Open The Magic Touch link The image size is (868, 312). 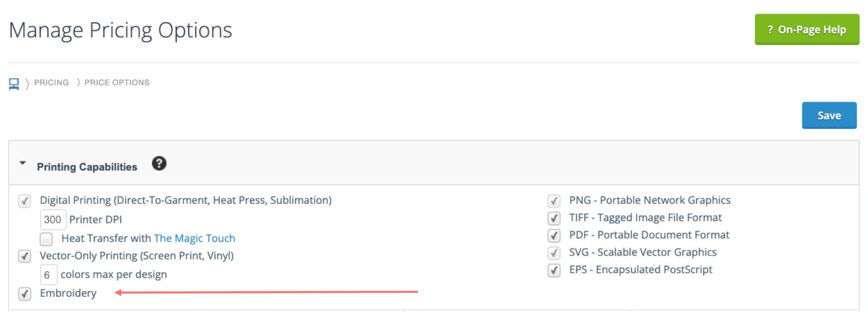click(194, 239)
